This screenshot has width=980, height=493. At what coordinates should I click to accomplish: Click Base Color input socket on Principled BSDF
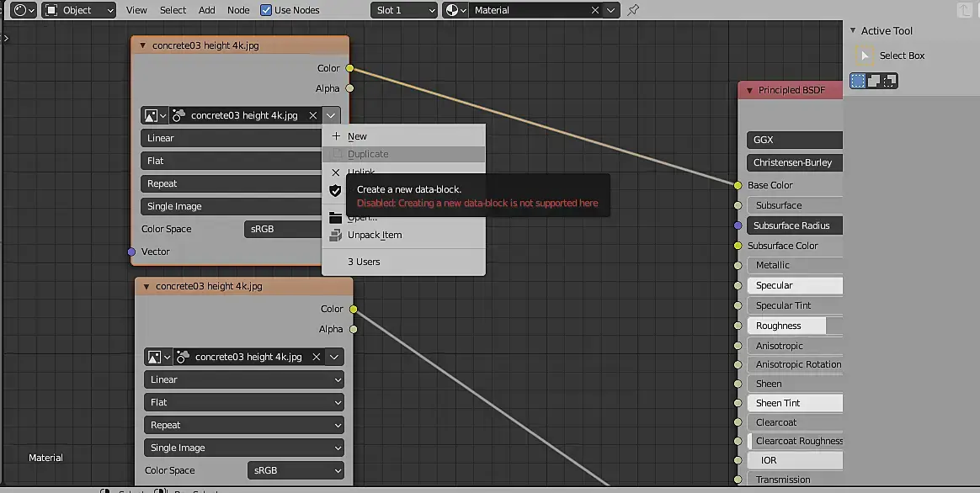(x=738, y=185)
